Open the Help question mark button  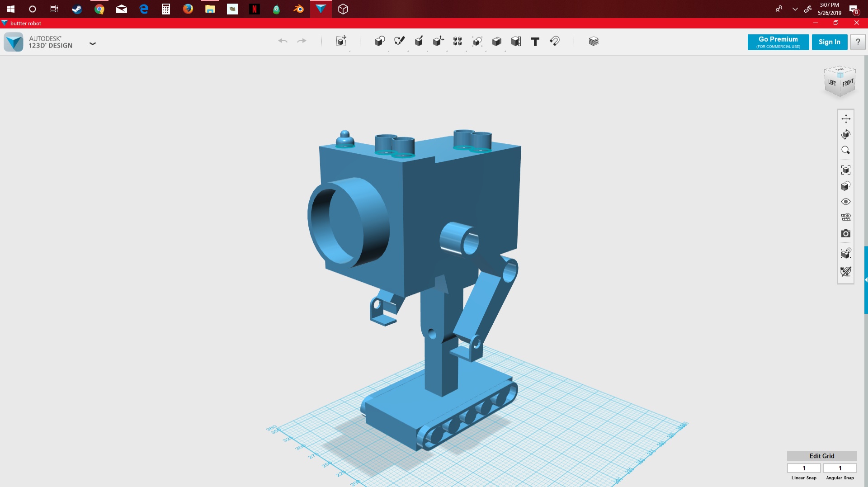click(x=858, y=42)
